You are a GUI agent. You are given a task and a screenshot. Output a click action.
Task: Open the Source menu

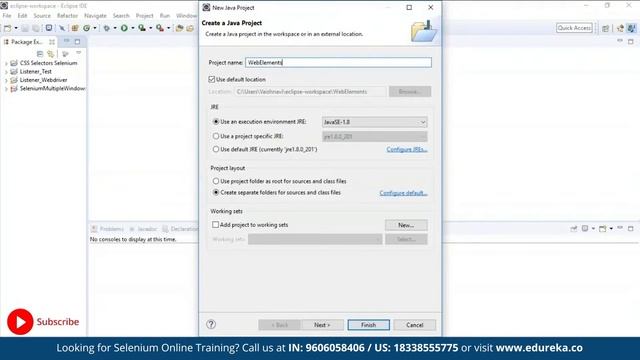[42, 16]
